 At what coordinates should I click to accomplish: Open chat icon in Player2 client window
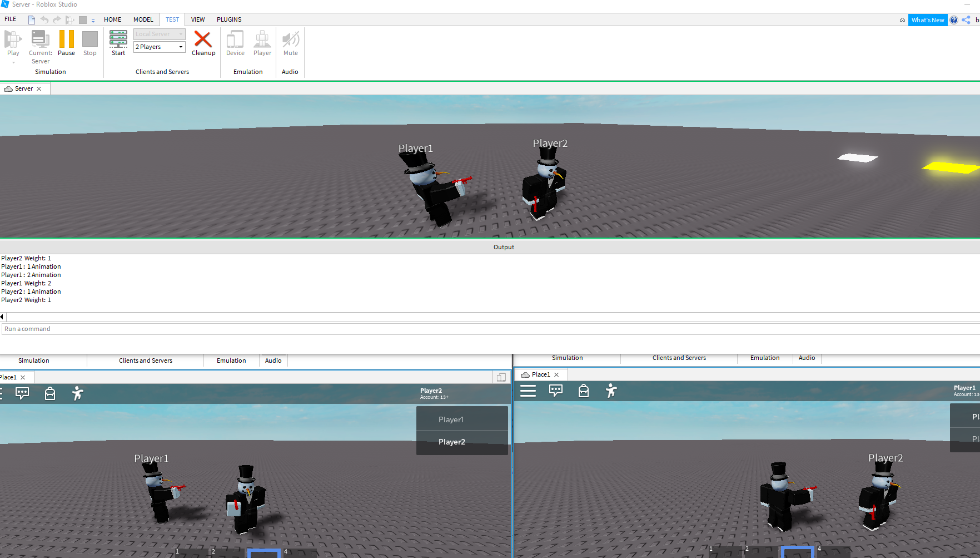pyautogui.click(x=22, y=393)
